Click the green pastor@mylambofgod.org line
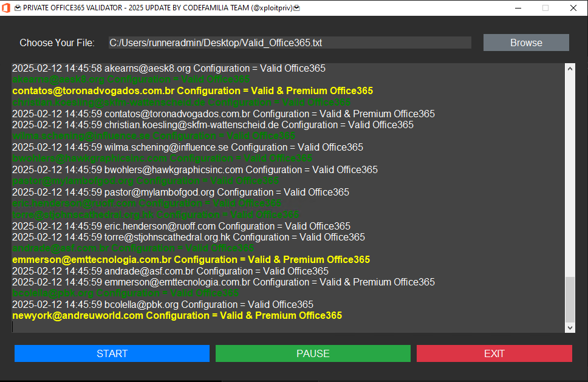The width and height of the screenshot is (588, 382). 146,181
